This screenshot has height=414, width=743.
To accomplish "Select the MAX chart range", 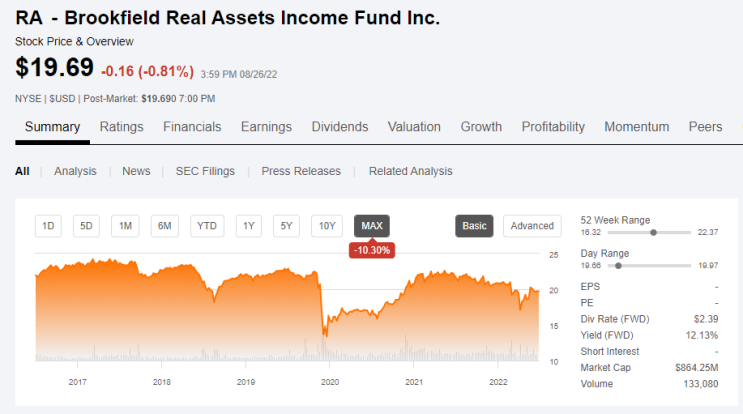I will 372,226.
